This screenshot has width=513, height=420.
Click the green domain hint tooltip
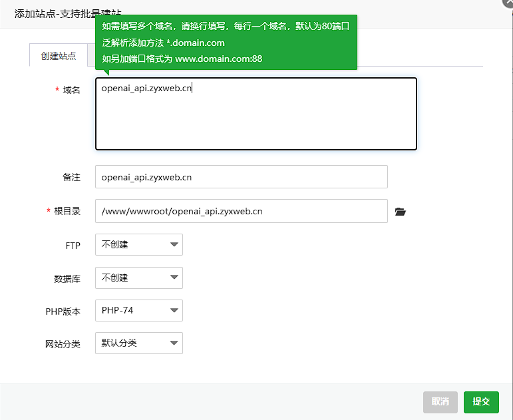[x=226, y=43]
